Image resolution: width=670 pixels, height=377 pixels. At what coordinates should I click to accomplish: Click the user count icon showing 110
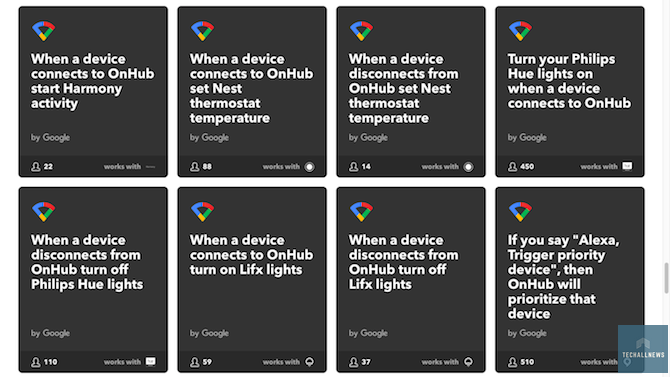(35, 362)
